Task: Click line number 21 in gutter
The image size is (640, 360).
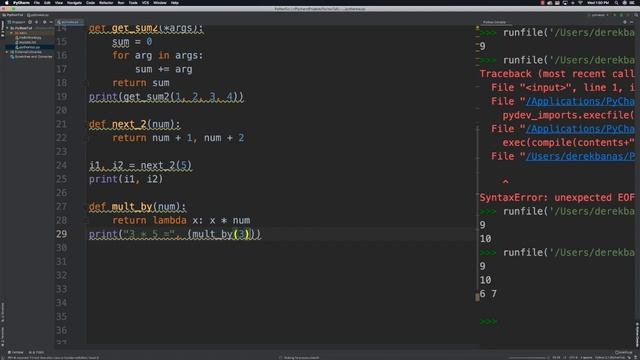Action: tap(62, 124)
